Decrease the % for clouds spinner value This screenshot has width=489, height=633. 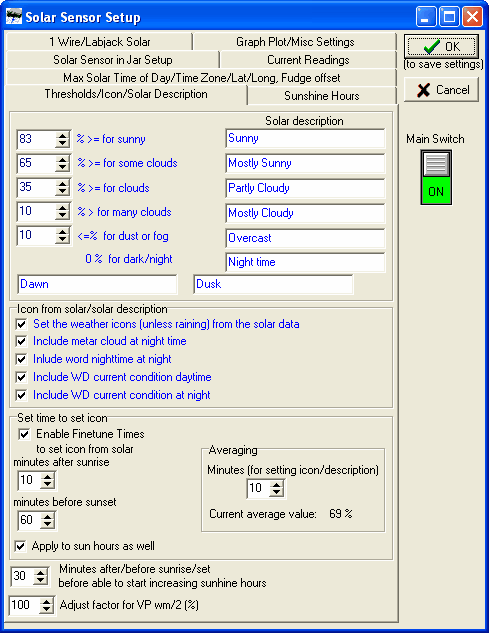click(x=63, y=192)
